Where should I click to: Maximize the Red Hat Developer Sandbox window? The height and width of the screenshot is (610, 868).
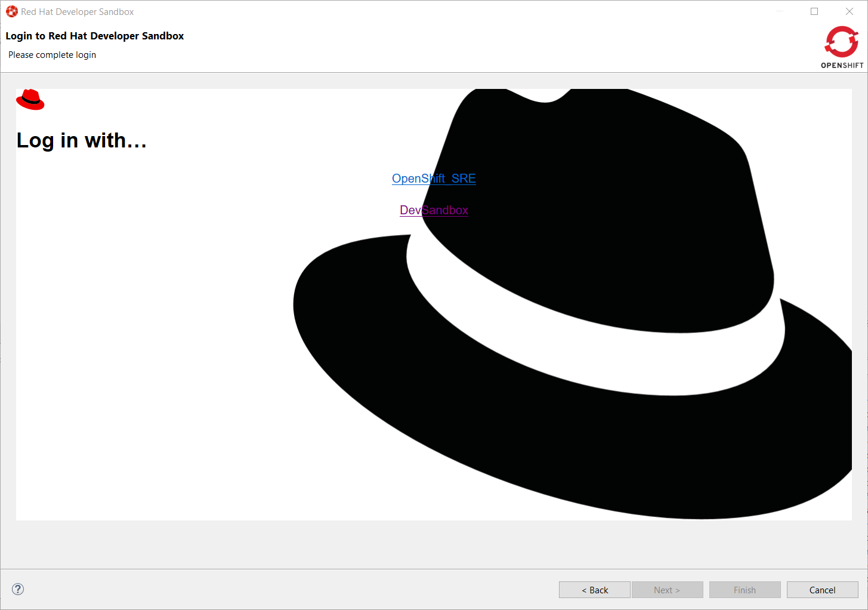tap(814, 11)
